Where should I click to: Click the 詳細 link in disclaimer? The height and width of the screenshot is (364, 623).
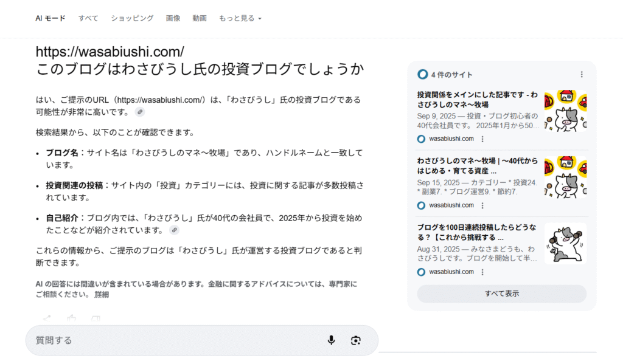pyautogui.click(x=102, y=295)
